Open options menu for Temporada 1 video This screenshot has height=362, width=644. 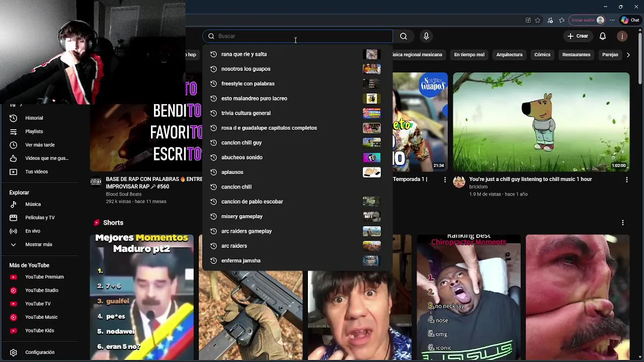pos(445,179)
